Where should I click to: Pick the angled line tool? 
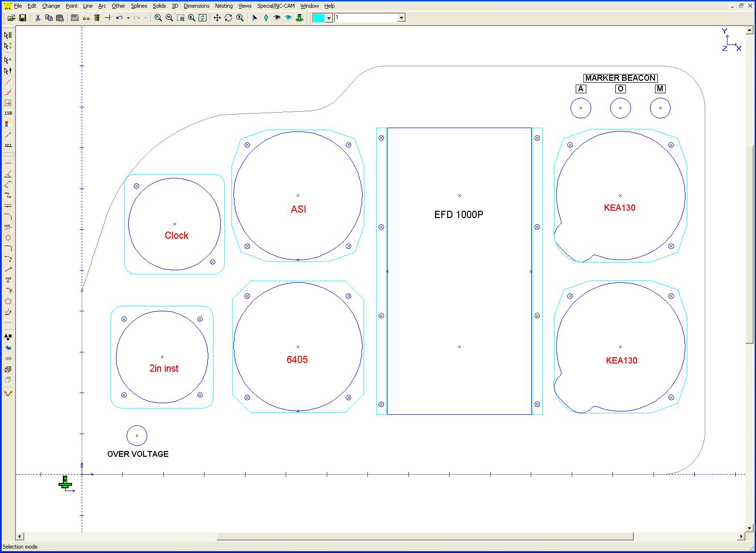8,174
